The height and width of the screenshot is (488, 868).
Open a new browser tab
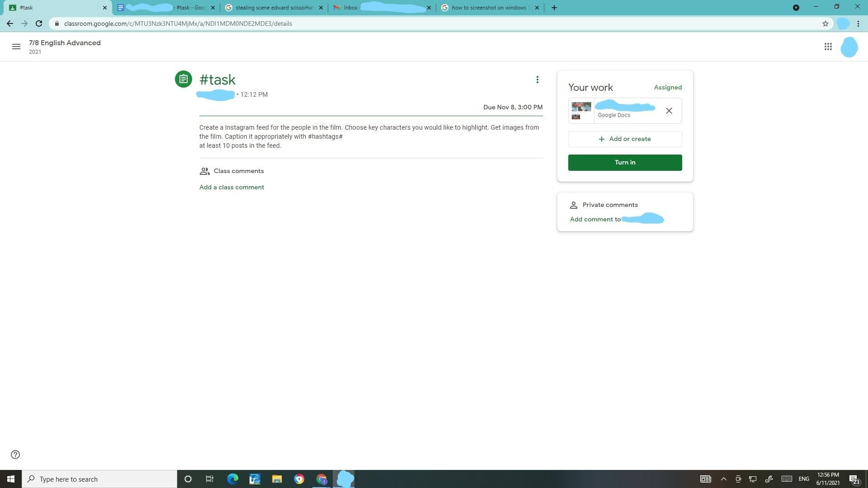tap(554, 8)
